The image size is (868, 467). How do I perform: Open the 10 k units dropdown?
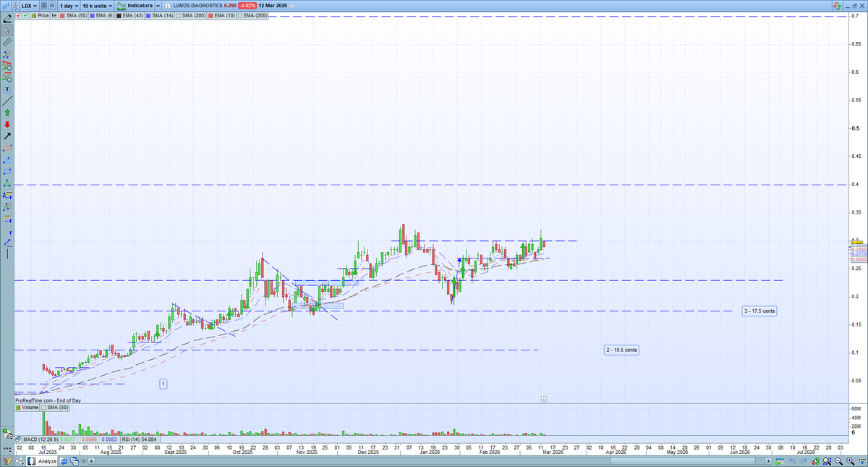coord(97,5)
